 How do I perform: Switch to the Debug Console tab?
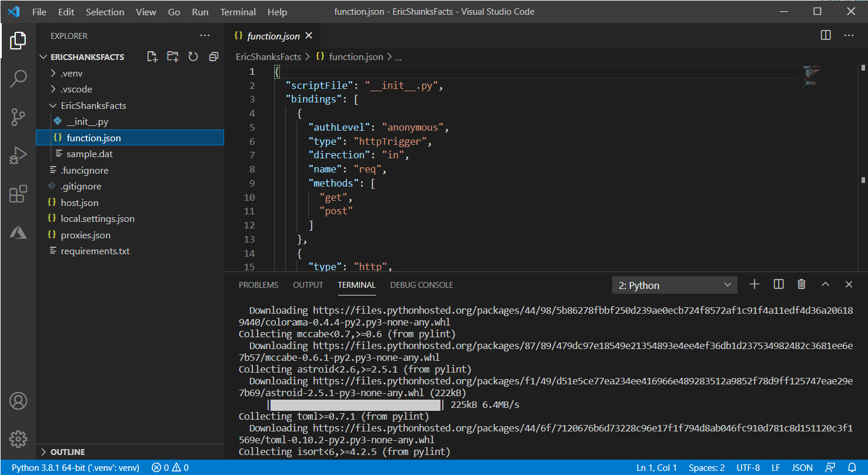pos(421,285)
